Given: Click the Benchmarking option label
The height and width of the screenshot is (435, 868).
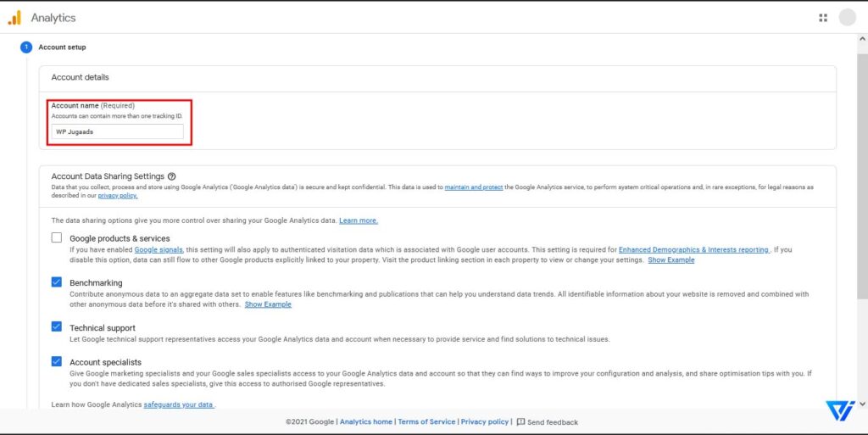Looking at the screenshot, I should pos(96,283).
